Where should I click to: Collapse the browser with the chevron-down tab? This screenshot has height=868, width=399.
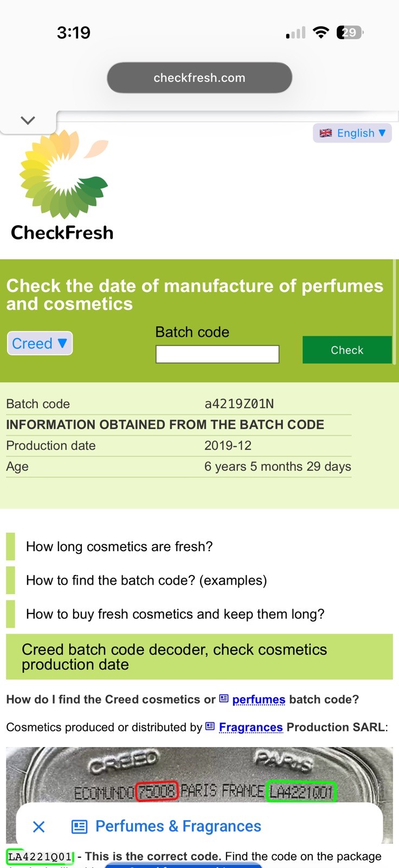point(28,120)
